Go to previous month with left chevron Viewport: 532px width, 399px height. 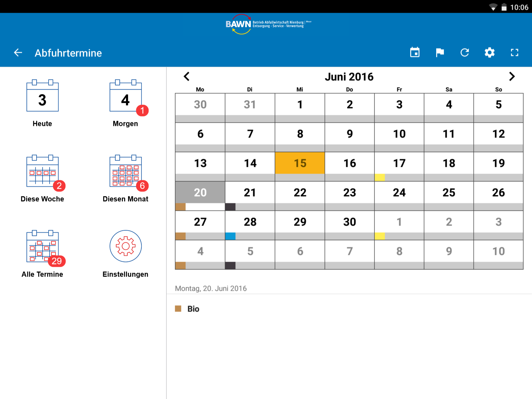coord(187,77)
